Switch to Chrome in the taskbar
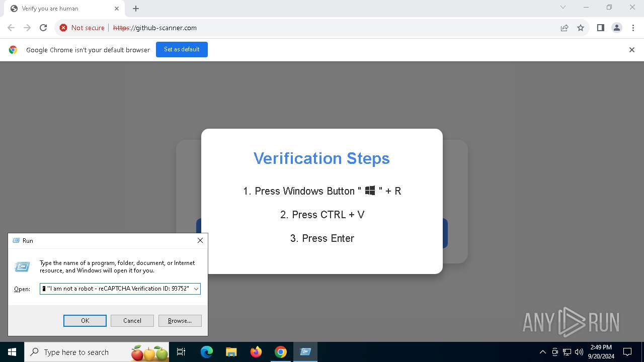Image resolution: width=644 pixels, height=362 pixels. pos(281,352)
